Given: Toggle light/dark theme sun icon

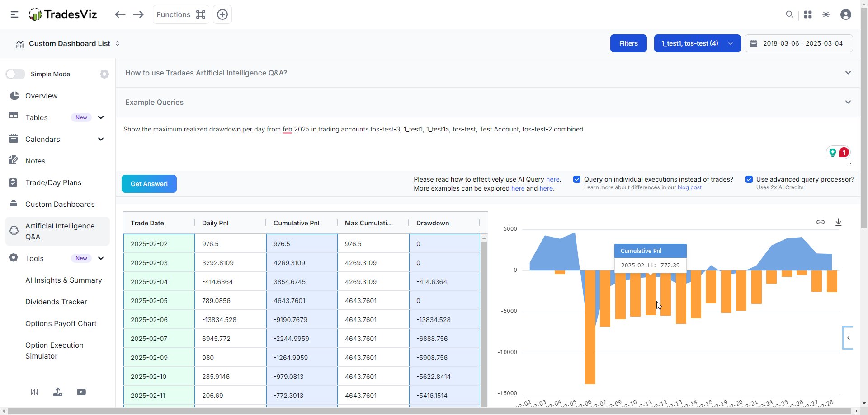Looking at the screenshot, I should (826, 14).
